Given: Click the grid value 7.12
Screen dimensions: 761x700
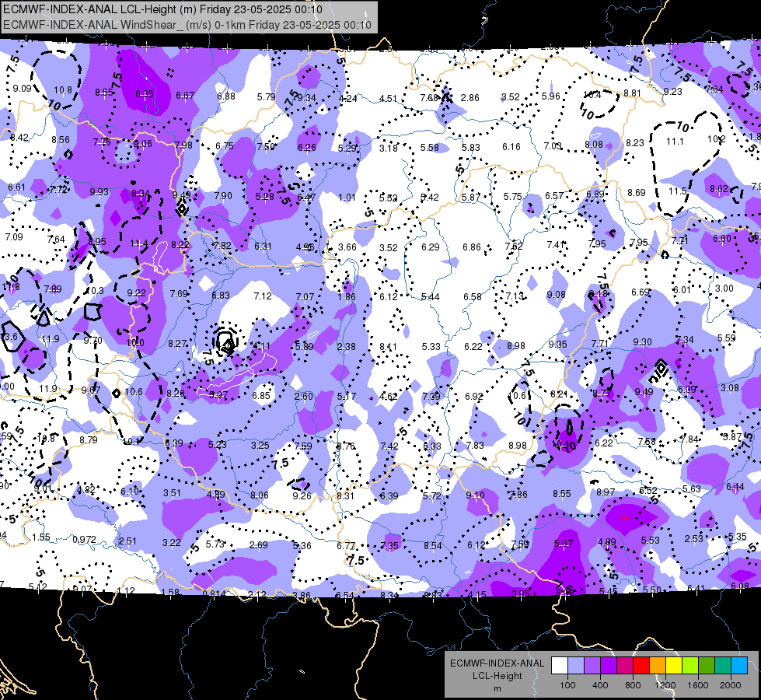Looking at the screenshot, I should pos(263,296).
